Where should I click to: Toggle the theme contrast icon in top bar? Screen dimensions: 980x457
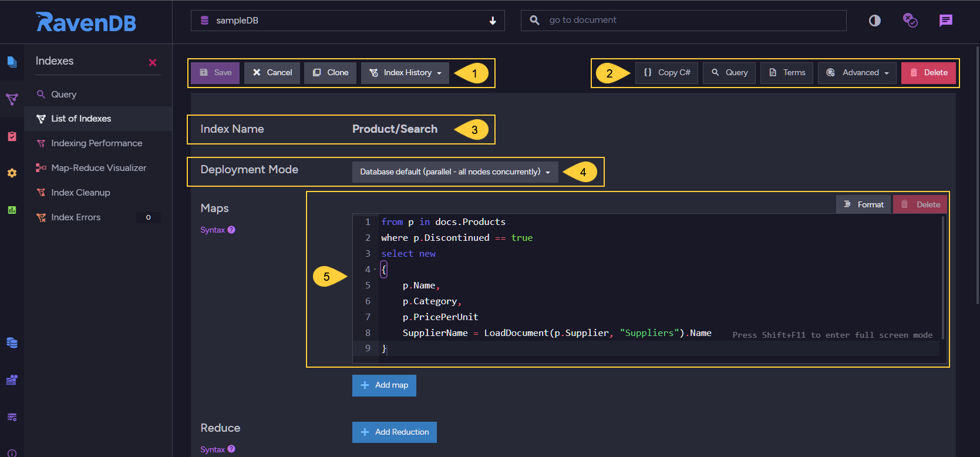pos(875,21)
